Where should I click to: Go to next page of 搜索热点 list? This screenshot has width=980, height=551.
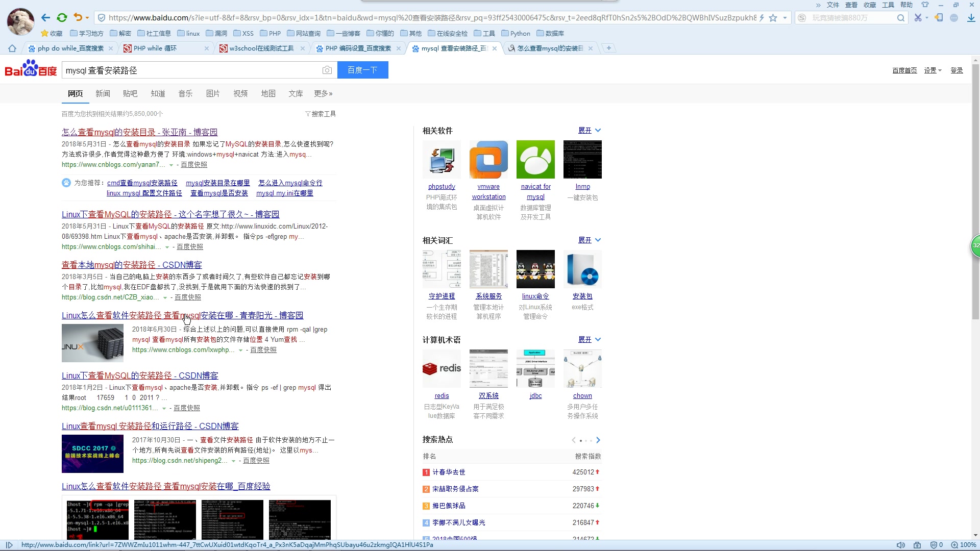coord(598,440)
